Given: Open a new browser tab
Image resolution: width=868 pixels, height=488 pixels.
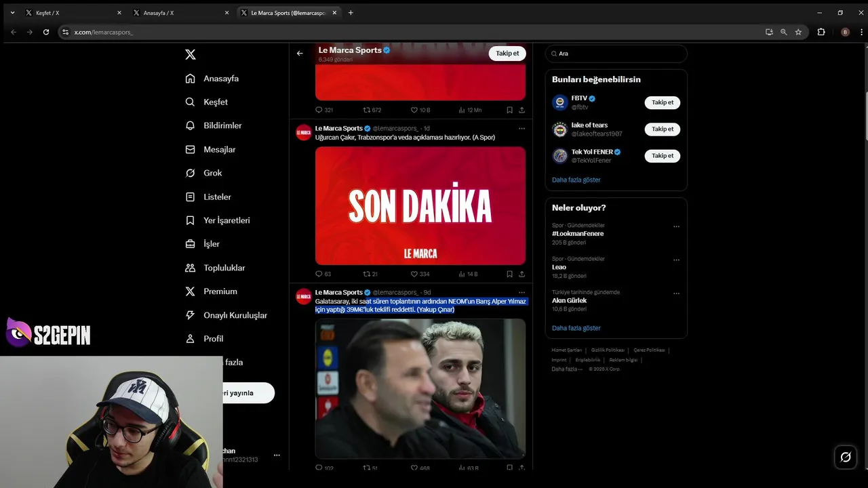Looking at the screenshot, I should pyautogui.click(x=351, y=13).
